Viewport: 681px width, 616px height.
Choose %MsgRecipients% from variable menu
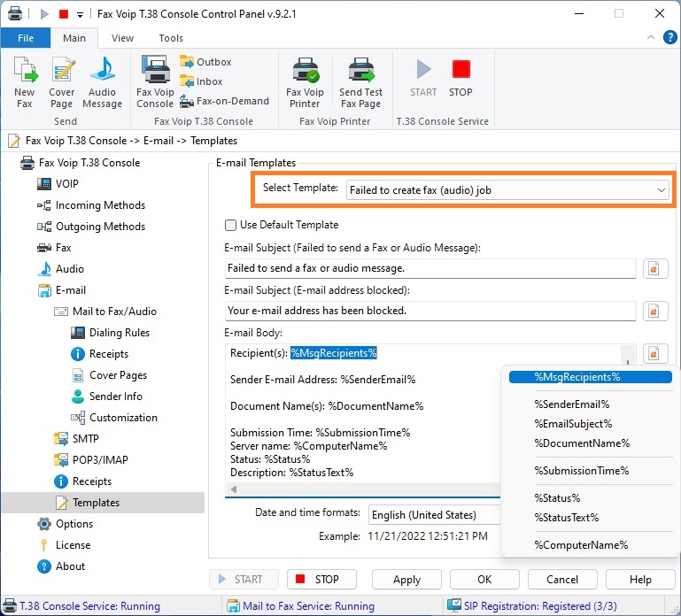(x=590, y=377)
